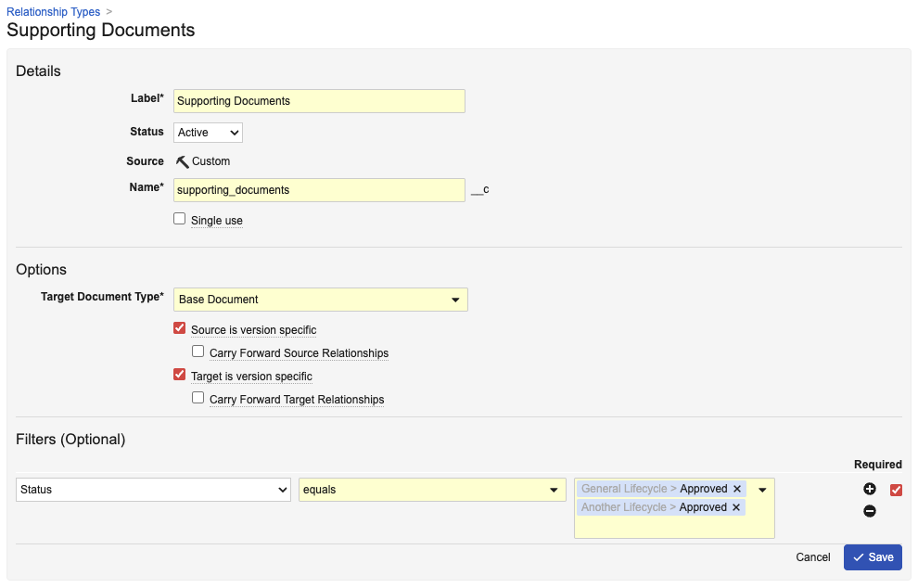
Task: Click the Cancel link
Action: pos(812,557)
